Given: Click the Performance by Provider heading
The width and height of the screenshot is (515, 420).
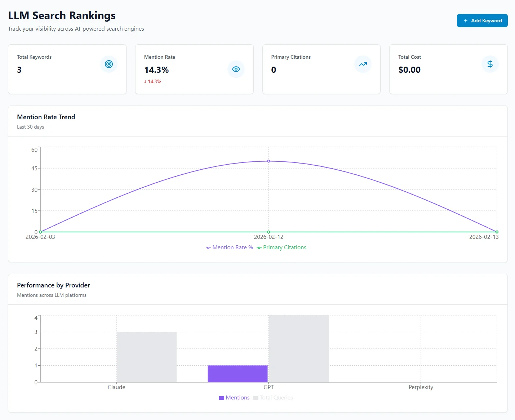Looking at the screenshot, I should click(x=53, y=285).
